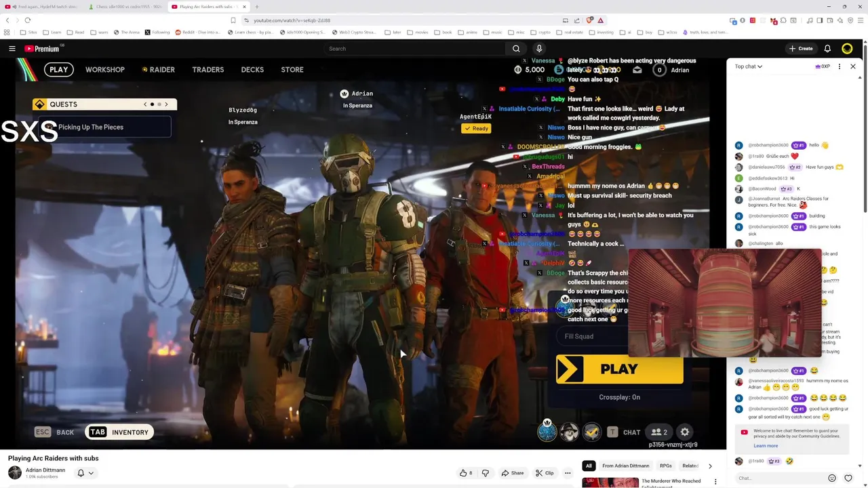
Task: Reload the page in the browser
Action: tap(27, 20)
